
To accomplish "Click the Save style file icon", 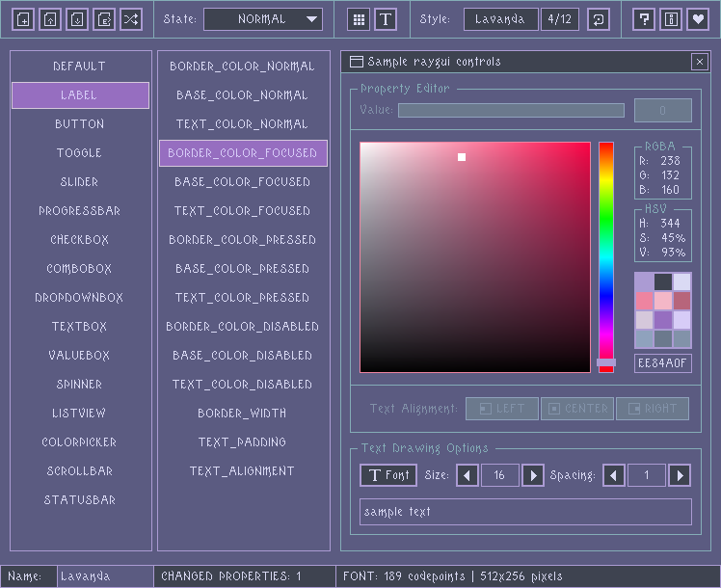I will point(78,19).
